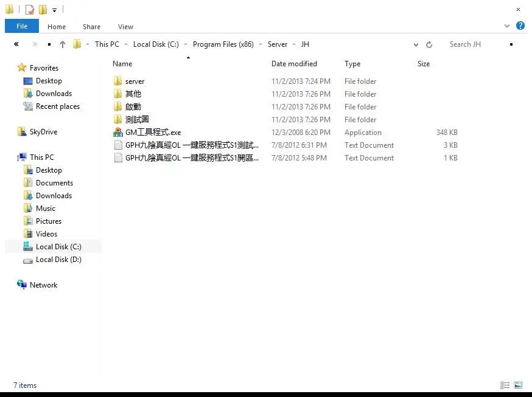Switch to large thumbnails view icon

pos(518,385)
